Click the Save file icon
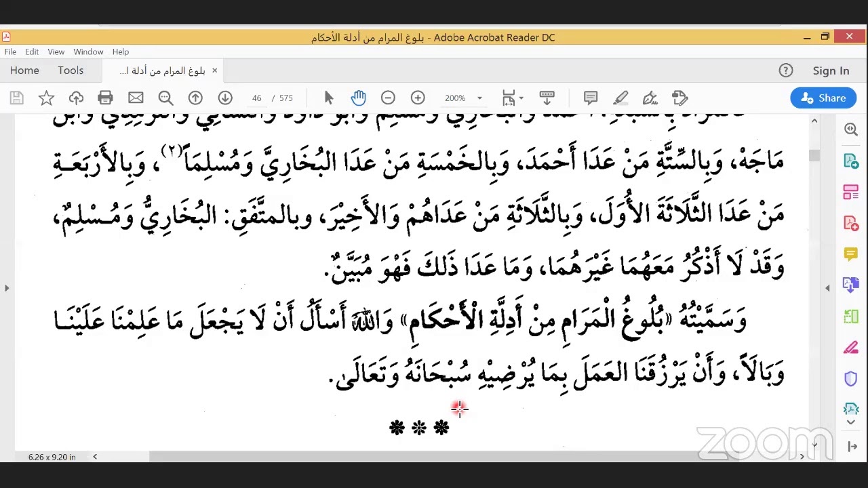 tap(16, 98)
